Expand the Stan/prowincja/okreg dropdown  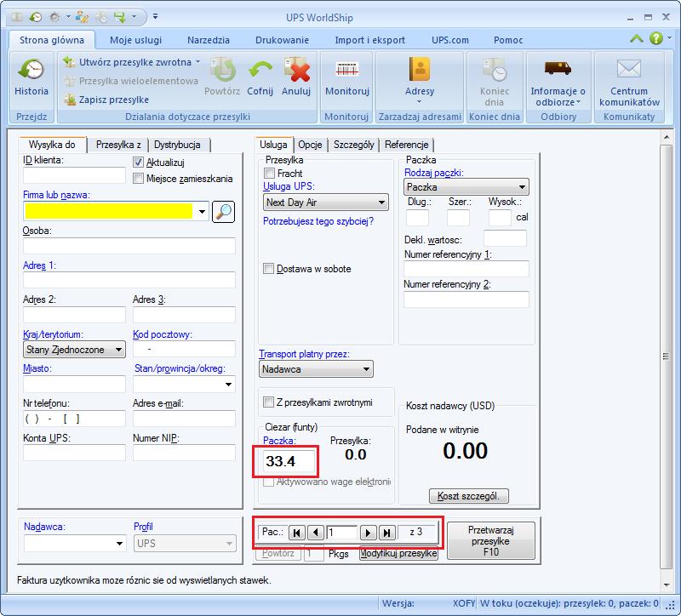click(228, 385)
